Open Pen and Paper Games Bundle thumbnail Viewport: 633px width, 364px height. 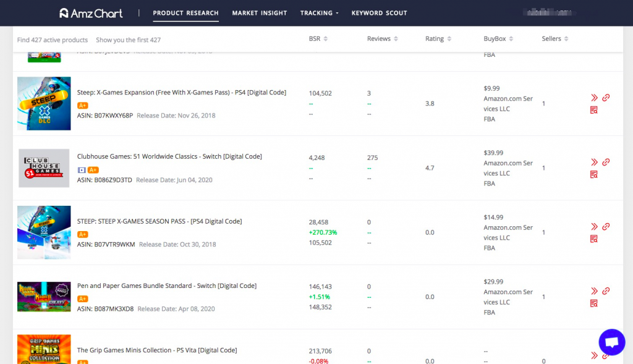[x=44, y=297]
